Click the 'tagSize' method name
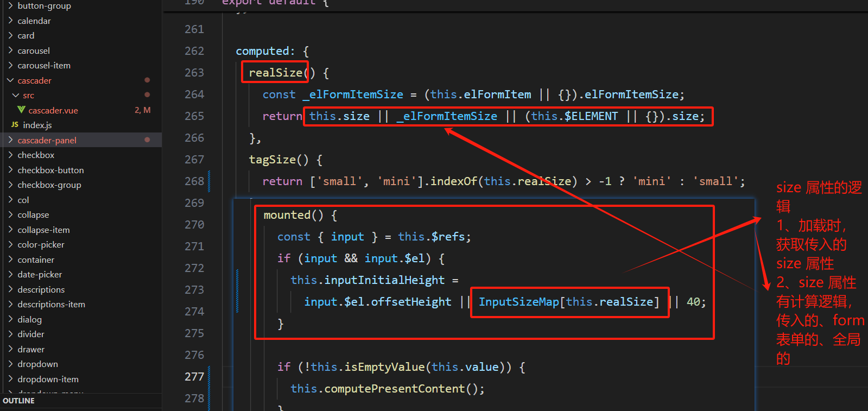 272,160
